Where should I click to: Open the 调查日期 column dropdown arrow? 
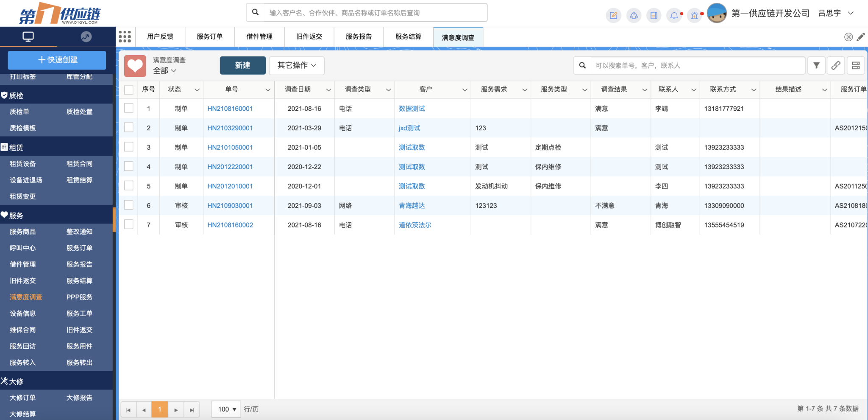pos(328,90)
